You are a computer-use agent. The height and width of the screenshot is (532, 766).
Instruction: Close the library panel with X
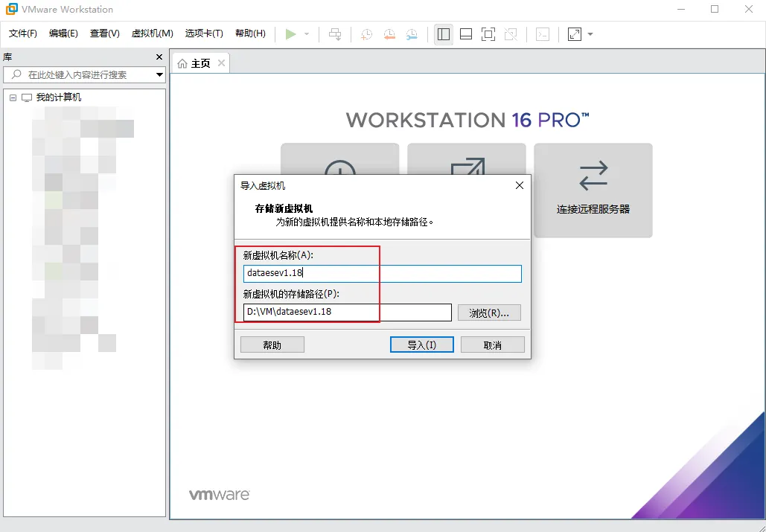pyautogui.click(x=159, y=57)
